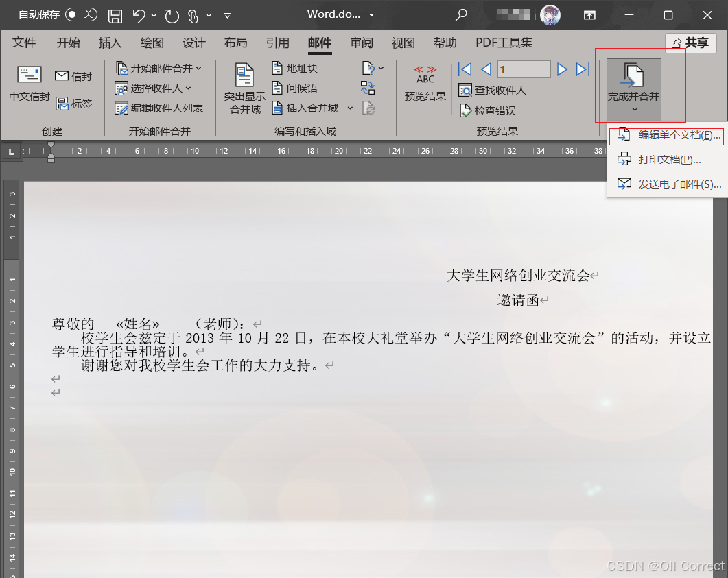Click 突出显示合并域 button

point(245,88)
